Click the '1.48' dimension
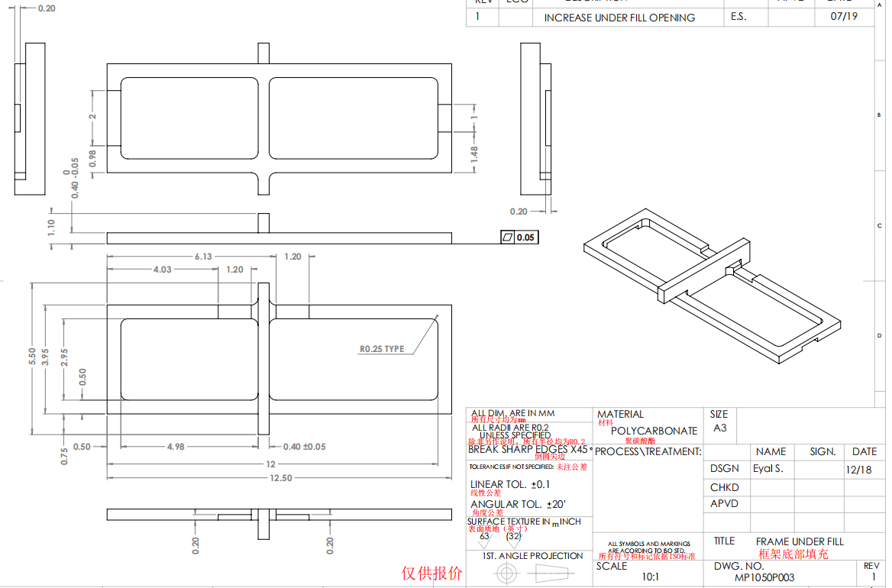The width and height of the screenshot is (892, 588). [x=474, y=155]
